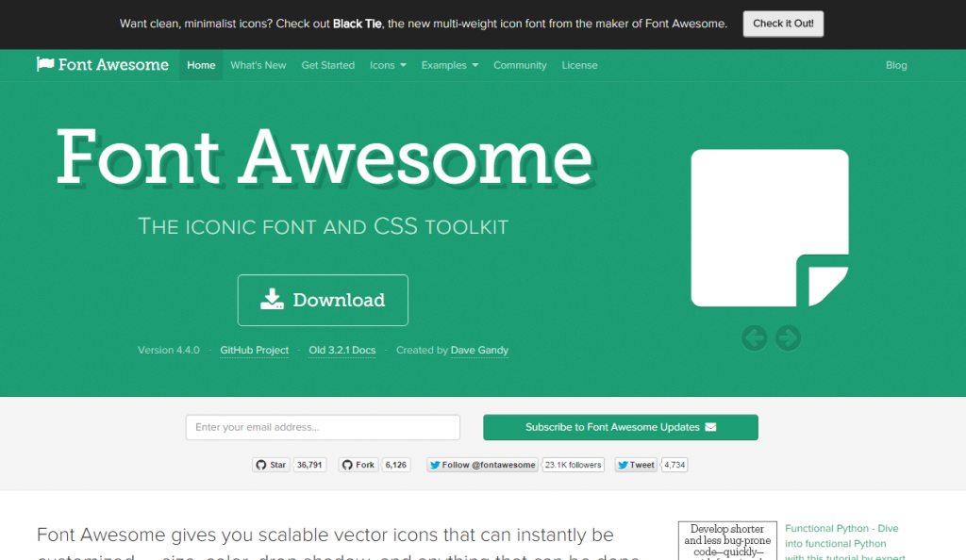The height and width of the screenshot is (560, 966).
Task: Click the 'Version 4.4.0' text
Action: point(169,350)
